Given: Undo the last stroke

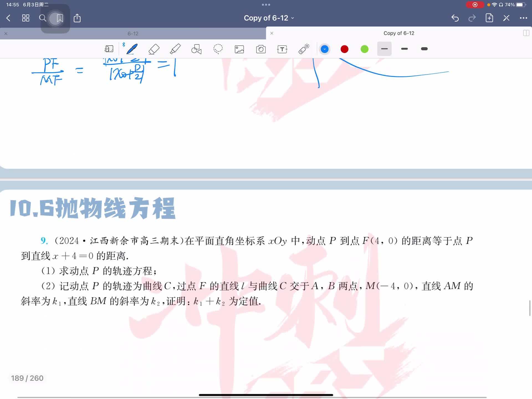Looking at the screenshot, I should click(x=455, y=18).
